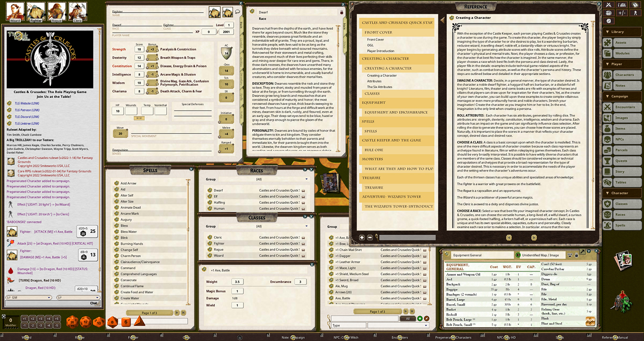
Task: Pick up the d12 die
Action: click(85, 322)
